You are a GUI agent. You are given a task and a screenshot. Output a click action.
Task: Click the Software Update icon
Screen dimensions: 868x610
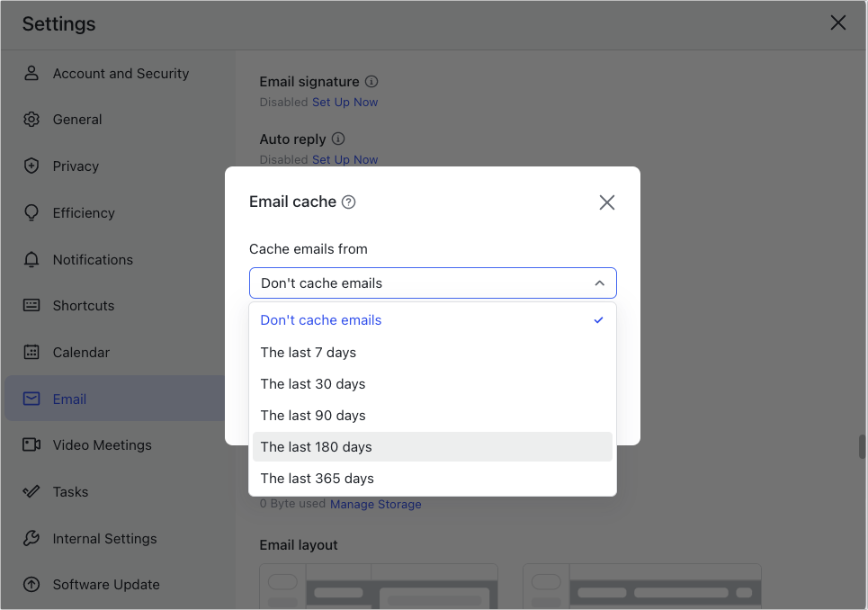pos(31,584)
